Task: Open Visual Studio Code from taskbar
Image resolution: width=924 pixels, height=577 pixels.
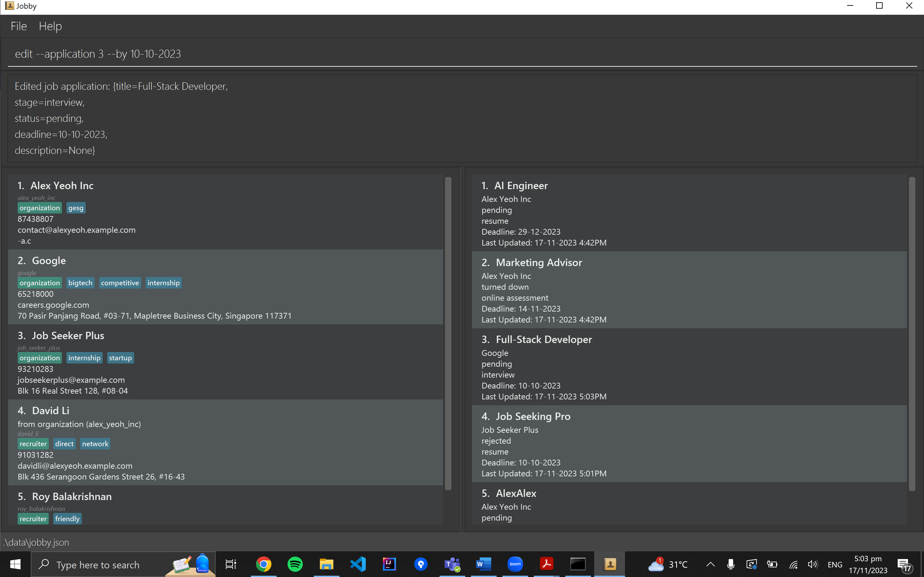Action: [x=358, y=564]
